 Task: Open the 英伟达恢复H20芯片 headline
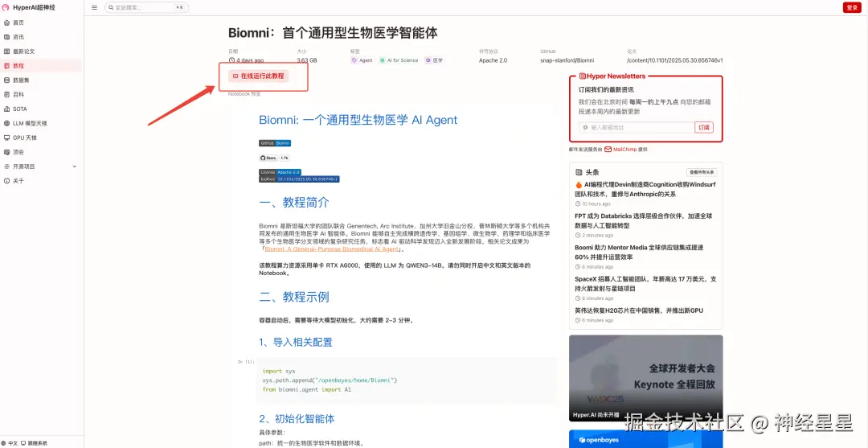(639, 310)
